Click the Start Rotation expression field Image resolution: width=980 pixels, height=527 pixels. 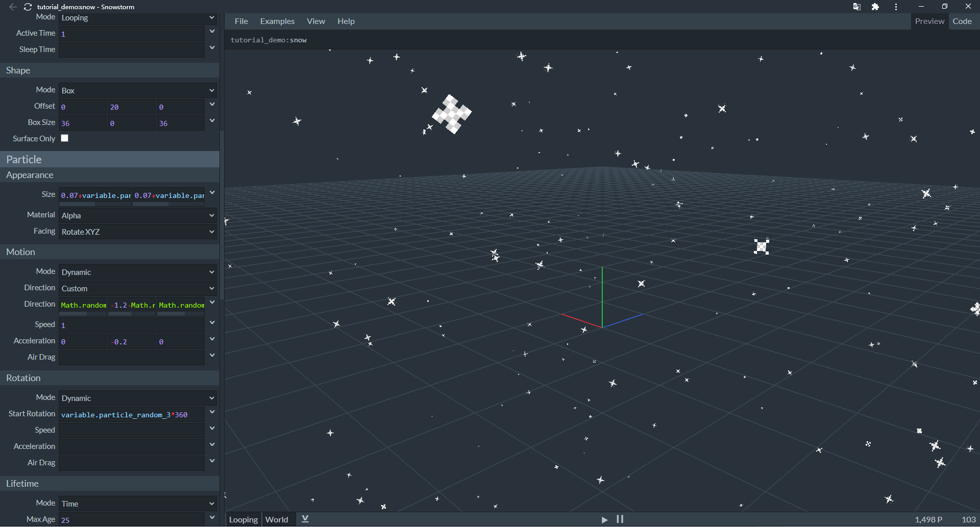tap(132, 415)
